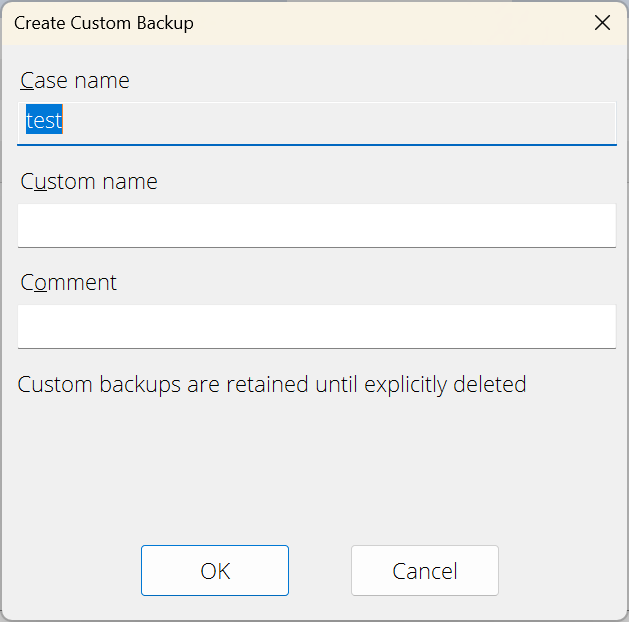
Task: Click the blue underline of the Case name field
Action: coord(317,144)
